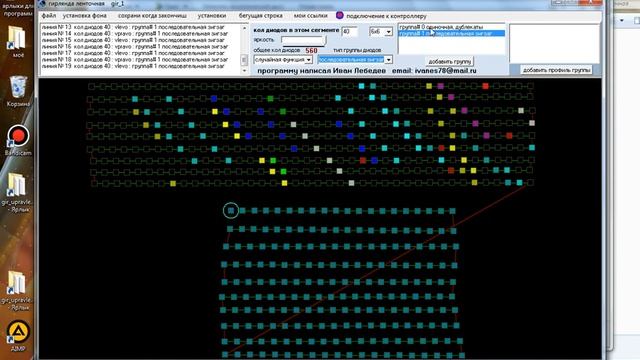This screenshot has width=640, height=360.
Task: Open the бегущая строка menu
Action: (x=260, y=16)
